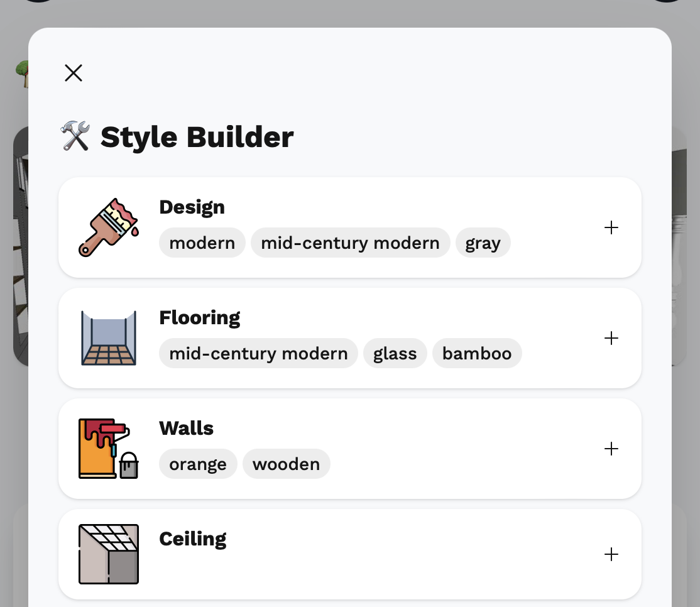700x607 pixels.
Task: Click the paintbrush Design icon
Action: [108, 227]
